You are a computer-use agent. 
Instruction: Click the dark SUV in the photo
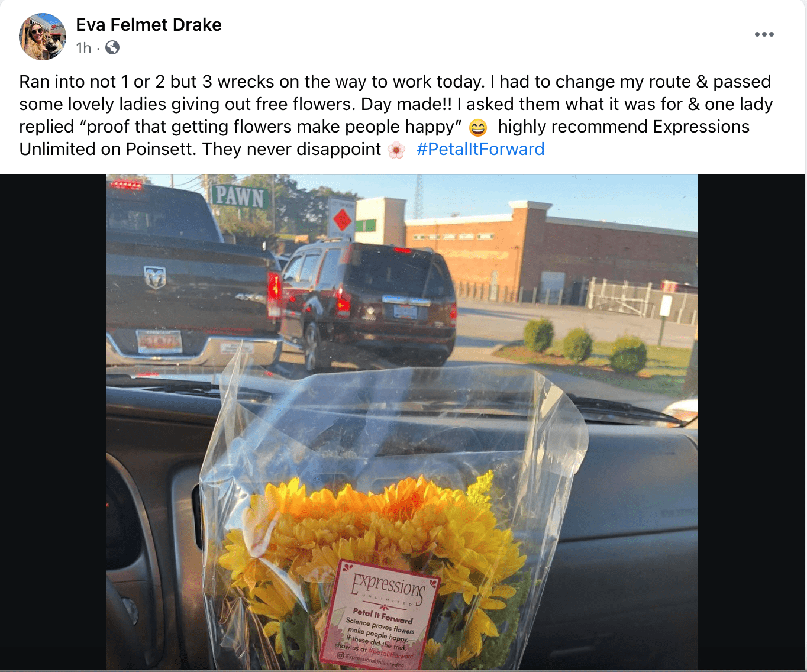[368, 302]
